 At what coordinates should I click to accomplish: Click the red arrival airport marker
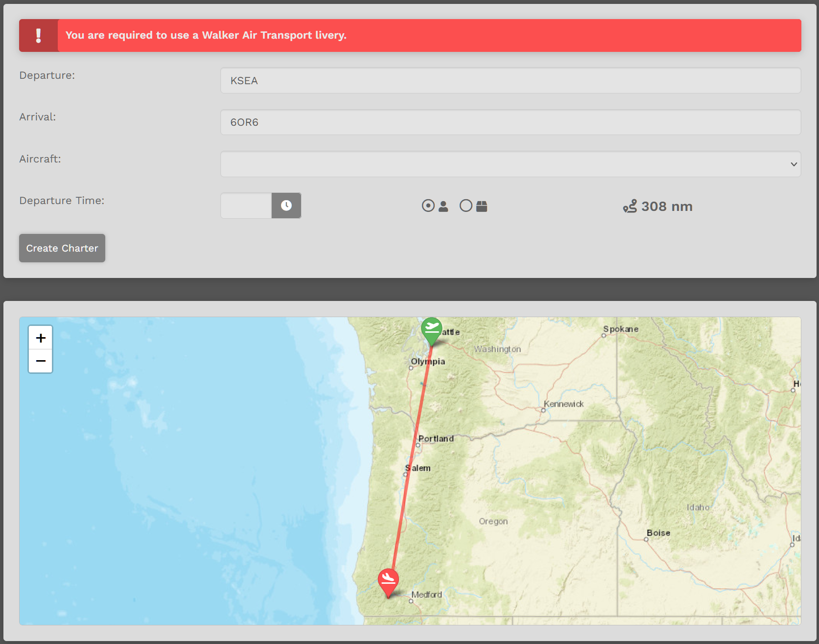tap(388, 583)
